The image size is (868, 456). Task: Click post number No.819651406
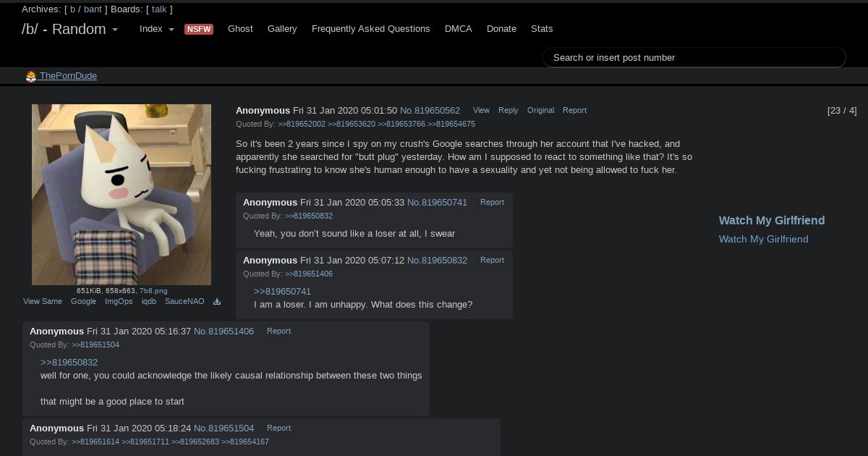point(224,332)
